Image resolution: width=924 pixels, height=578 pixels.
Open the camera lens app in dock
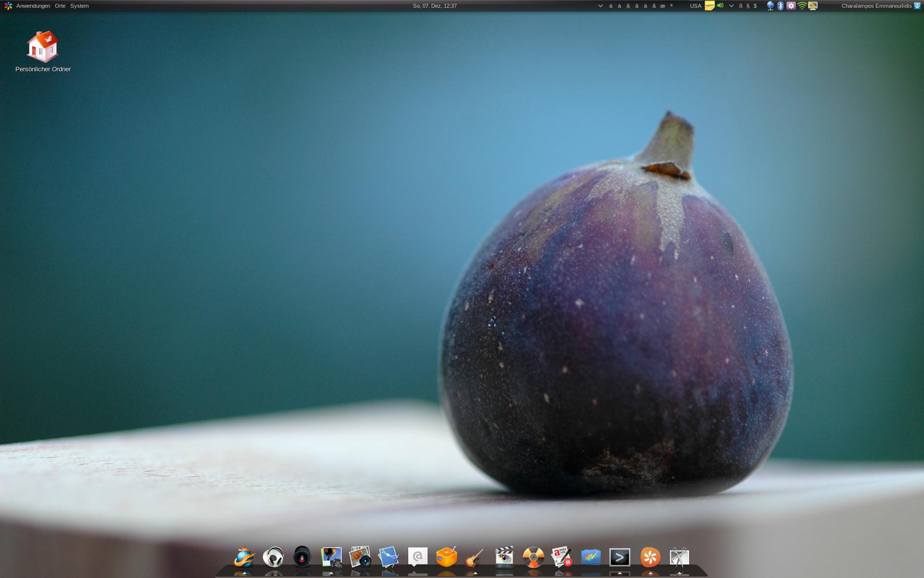(x=302, y=557)
